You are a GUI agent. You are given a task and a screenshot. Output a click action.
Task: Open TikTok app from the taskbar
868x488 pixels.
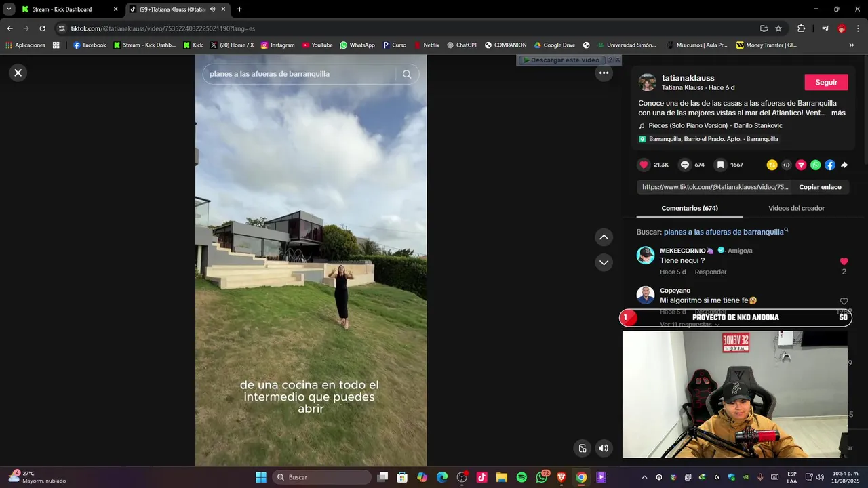click(x=482, y=477)
